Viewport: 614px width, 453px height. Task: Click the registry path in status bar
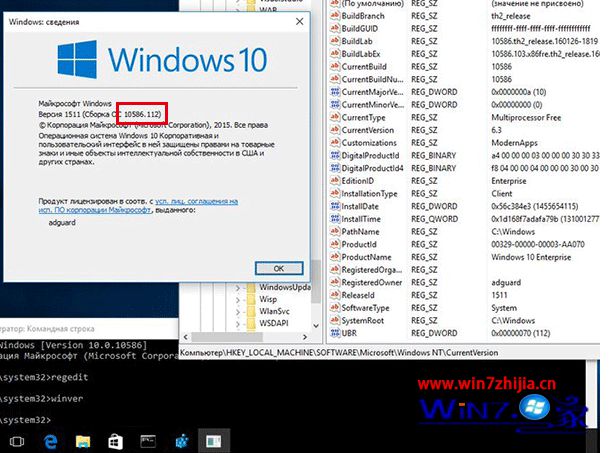339,352
